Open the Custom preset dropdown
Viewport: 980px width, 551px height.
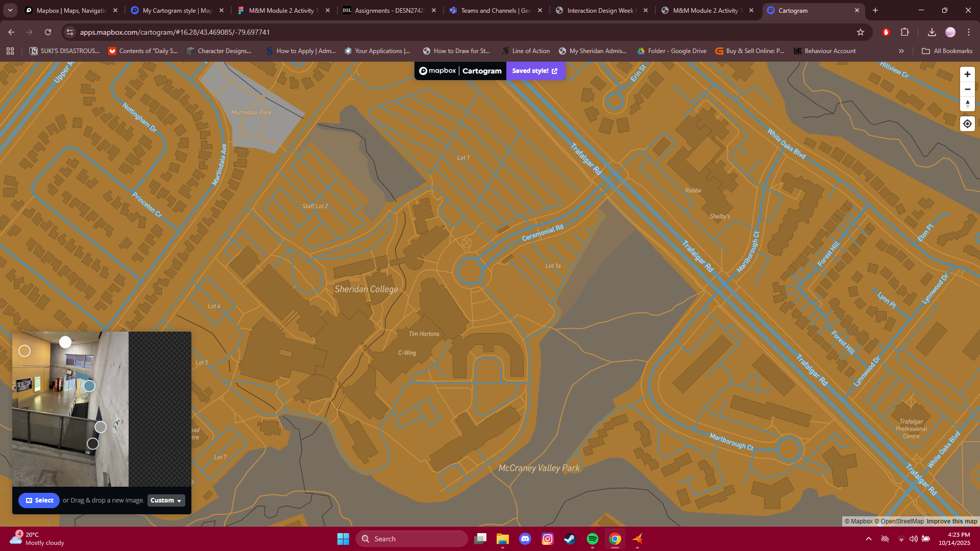tap(166, 500)
